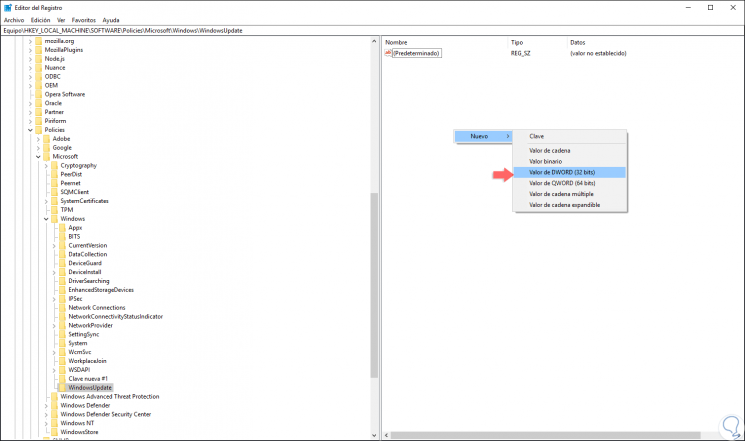Click the Node.js folder icon
745x441 pixels.
[38, 58]
